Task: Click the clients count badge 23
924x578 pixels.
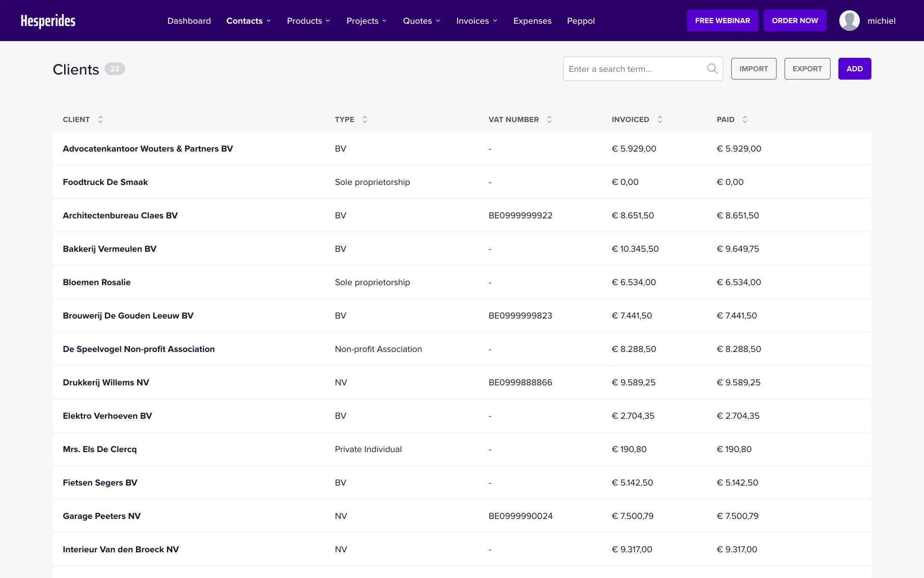Action: point(115,69)
